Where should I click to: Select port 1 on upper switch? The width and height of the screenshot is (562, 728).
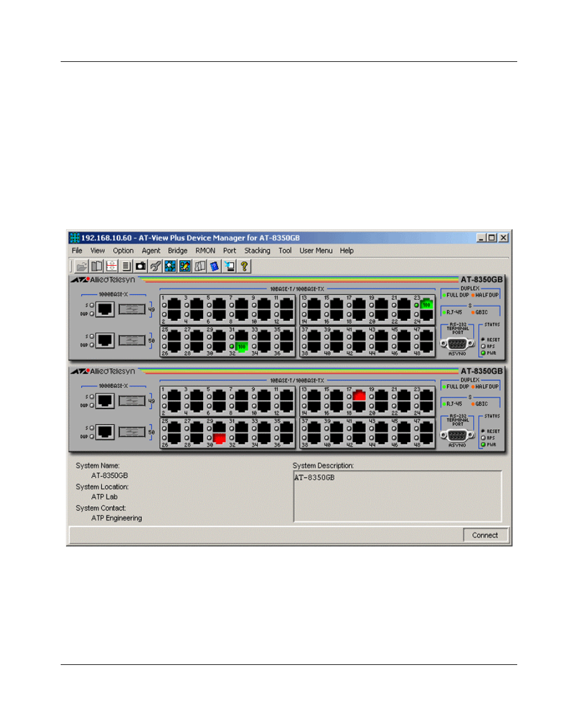point(174,305)
